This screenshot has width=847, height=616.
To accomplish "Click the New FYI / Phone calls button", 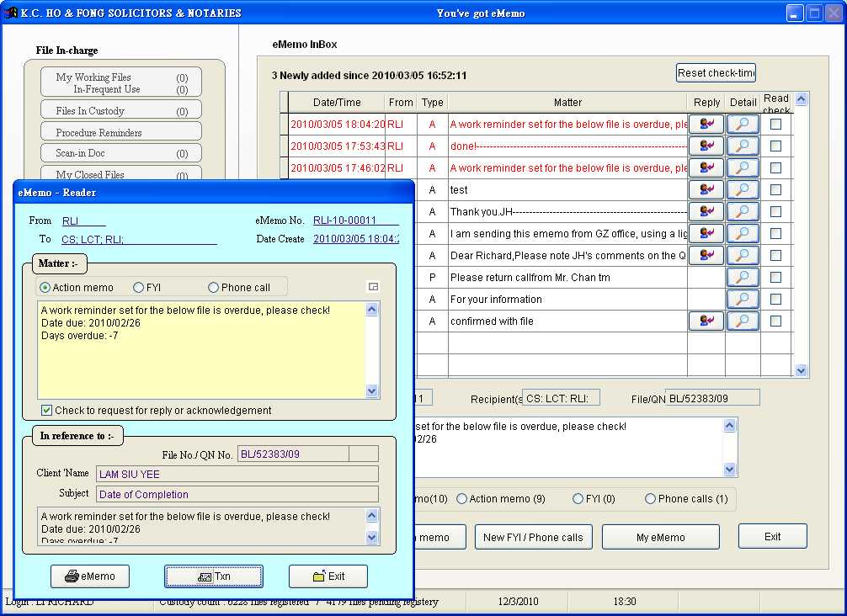I will click(533, 537).
